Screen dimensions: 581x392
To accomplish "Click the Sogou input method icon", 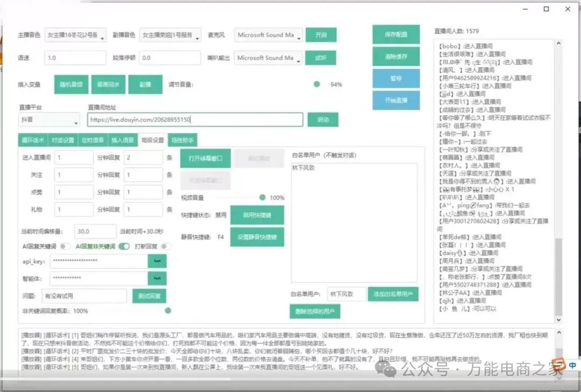I will tap(558, 366).
